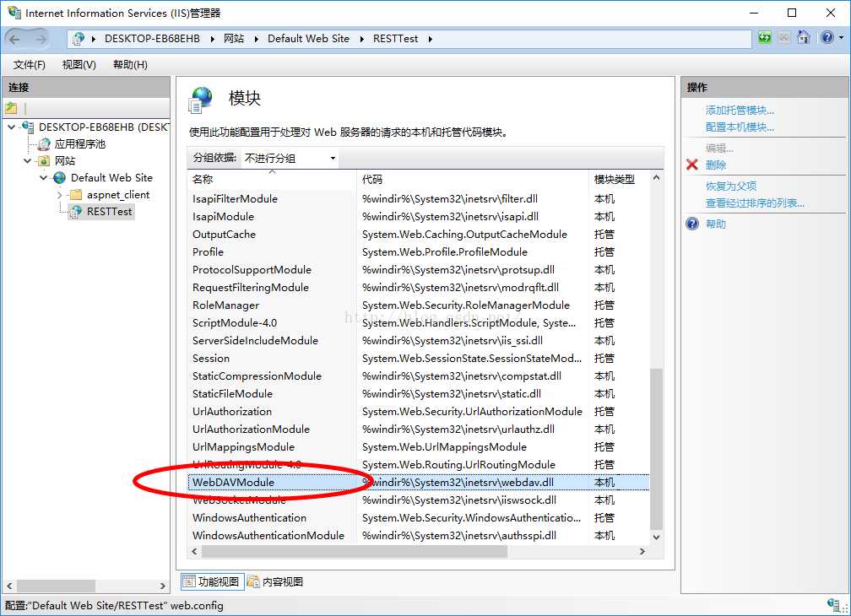Select the StaticFileModule row
This screenshot has height=616, width=851.
[x=419, y=394]
